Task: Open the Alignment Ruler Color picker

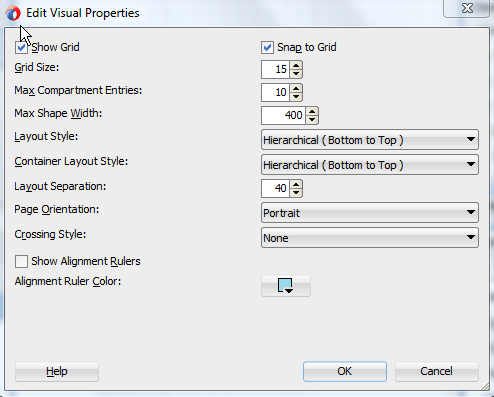Action: (286, 286)
